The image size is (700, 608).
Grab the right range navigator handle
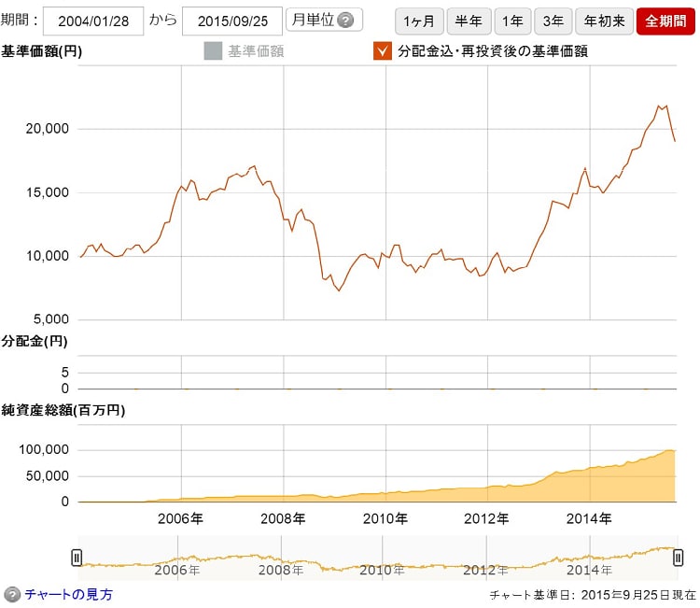(678, 557)
